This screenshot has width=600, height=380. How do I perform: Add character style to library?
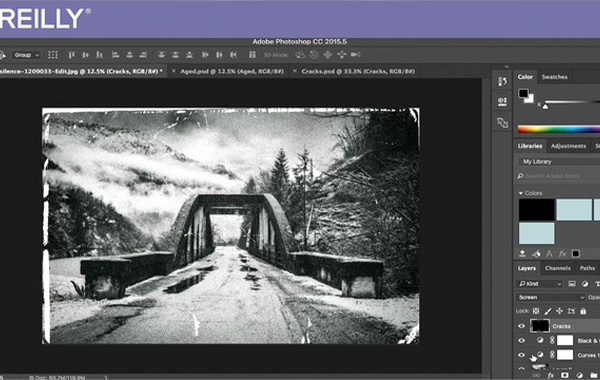click(x=549, y=253)
